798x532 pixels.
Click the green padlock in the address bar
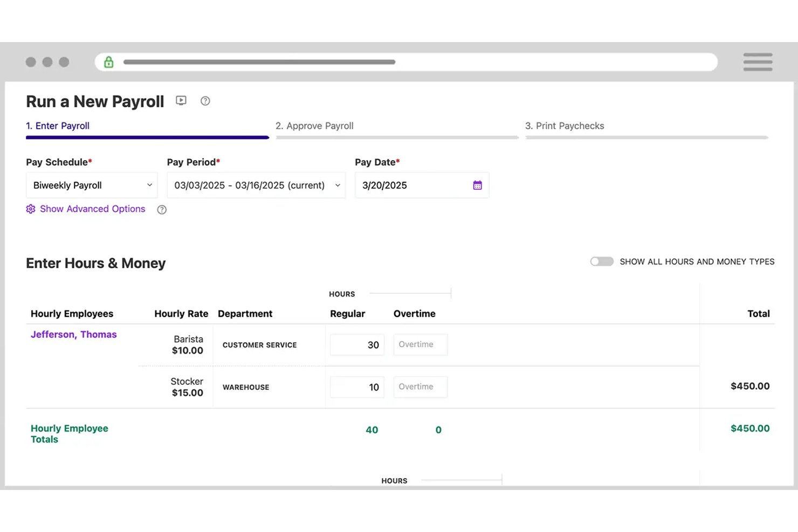[x=109, y=62]
